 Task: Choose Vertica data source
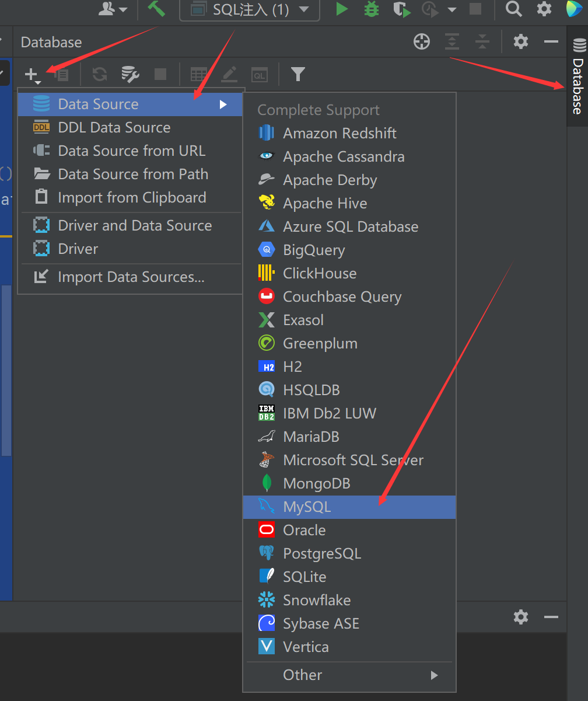click(x=349, y=647)
